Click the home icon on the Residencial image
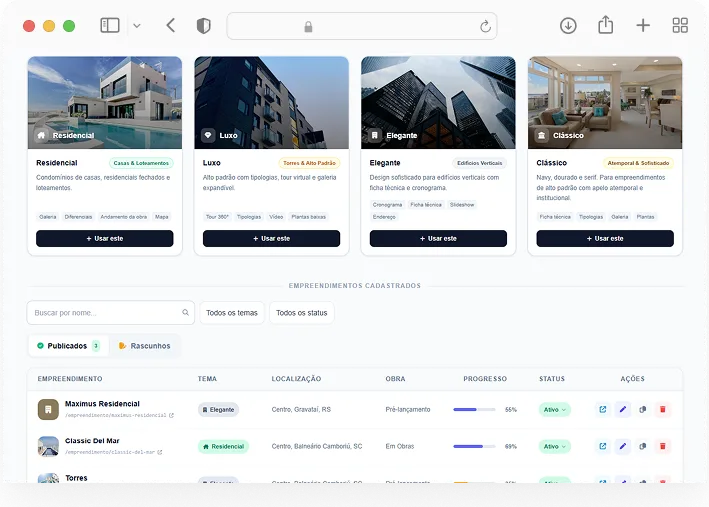709x507 pixels. click(41, 135)
